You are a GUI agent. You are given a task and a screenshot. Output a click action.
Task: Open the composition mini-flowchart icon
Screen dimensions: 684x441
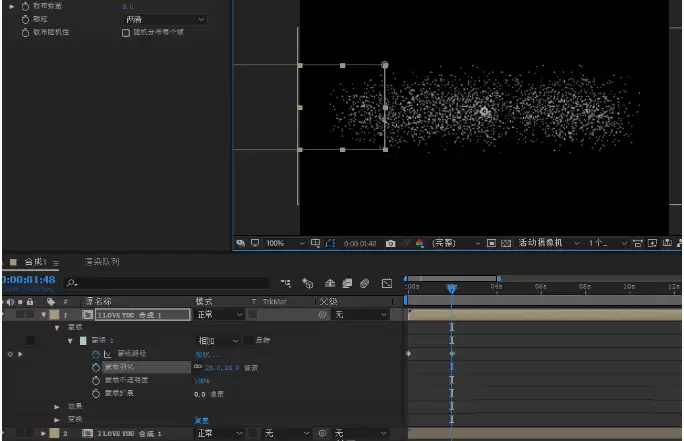point(286,284)
